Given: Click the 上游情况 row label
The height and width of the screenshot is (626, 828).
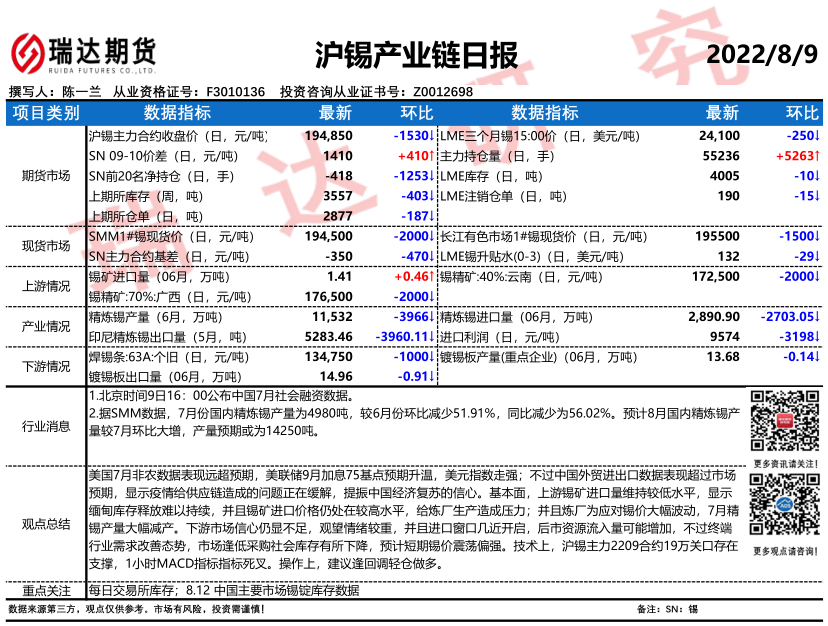Looking at the screenshot, I should coord(45,286).
